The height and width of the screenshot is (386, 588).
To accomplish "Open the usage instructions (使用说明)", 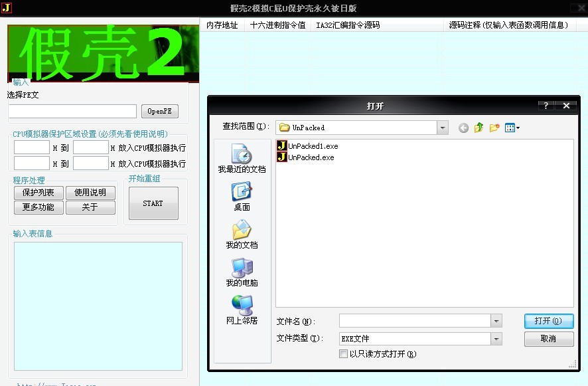I will point(90,193).
